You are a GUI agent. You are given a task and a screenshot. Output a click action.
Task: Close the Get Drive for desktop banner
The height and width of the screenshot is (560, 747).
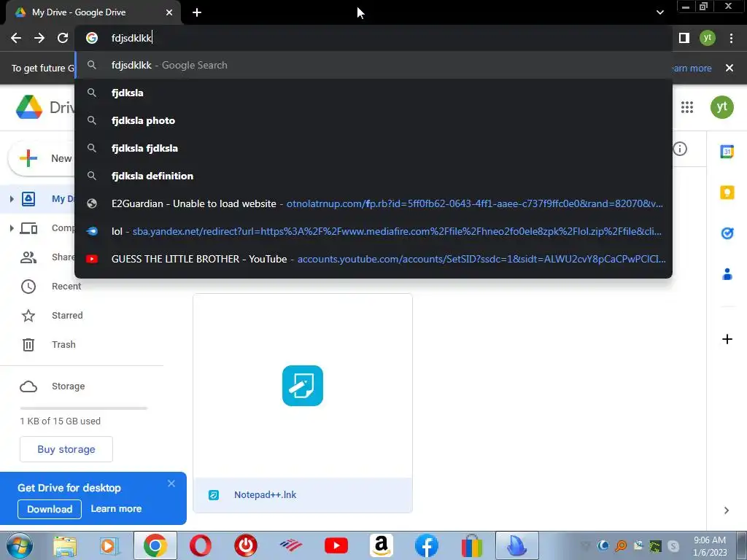[x=171, y=483]
